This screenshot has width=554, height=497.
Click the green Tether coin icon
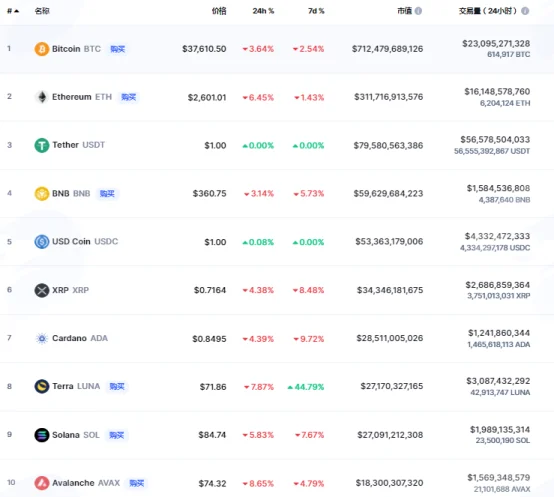42,145
